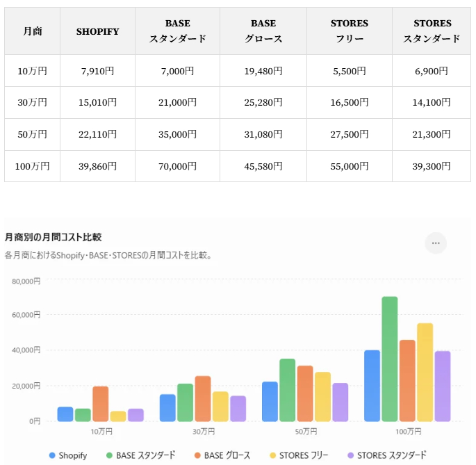The width and height of the screenshot is (476, 465).
Task: Click the blue Shopify bar at 100万円
Action: click(372, 386)
